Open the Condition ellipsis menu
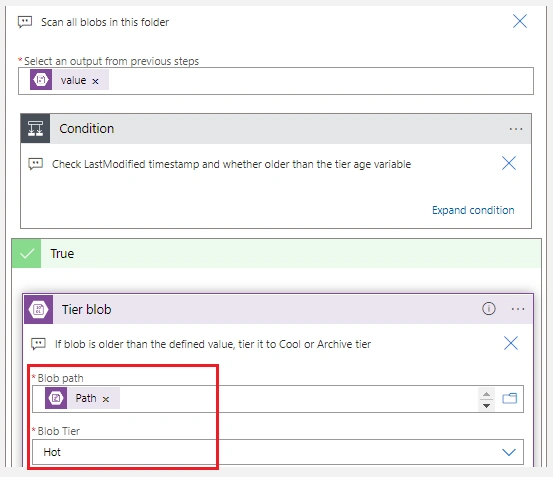The width and height of the screenshot is (553, 481). tap(516, 129)
